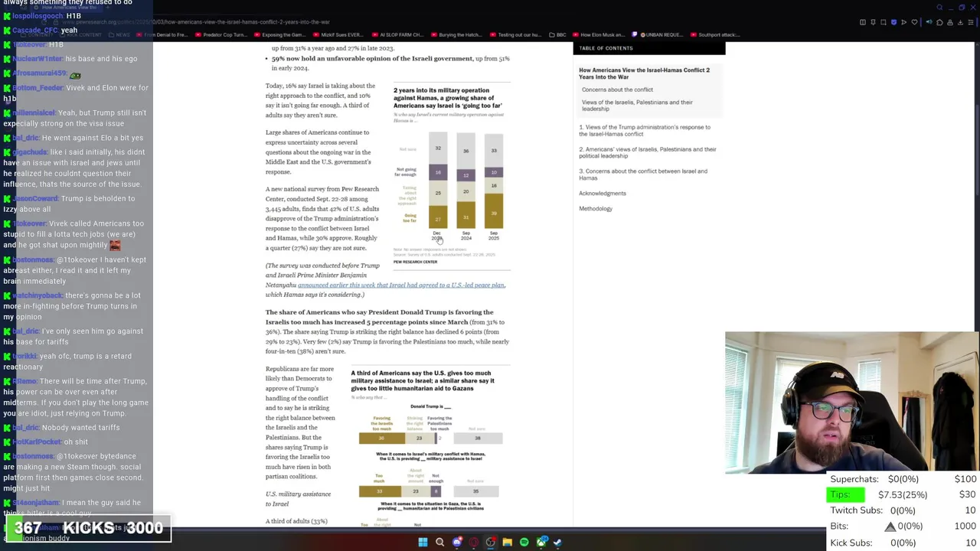Open 'Southport attack:...' bookmark
980x551 pixels.
tap(714, 34)
